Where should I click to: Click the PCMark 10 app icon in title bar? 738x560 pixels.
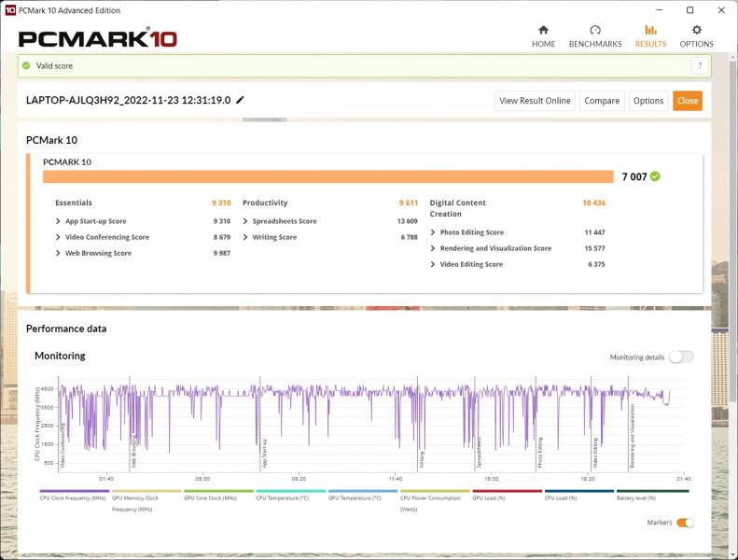tap(10, 10)
